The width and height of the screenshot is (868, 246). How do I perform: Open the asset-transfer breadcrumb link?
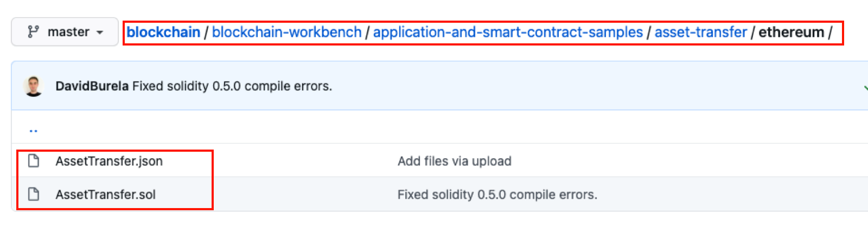tap(700, 33)
